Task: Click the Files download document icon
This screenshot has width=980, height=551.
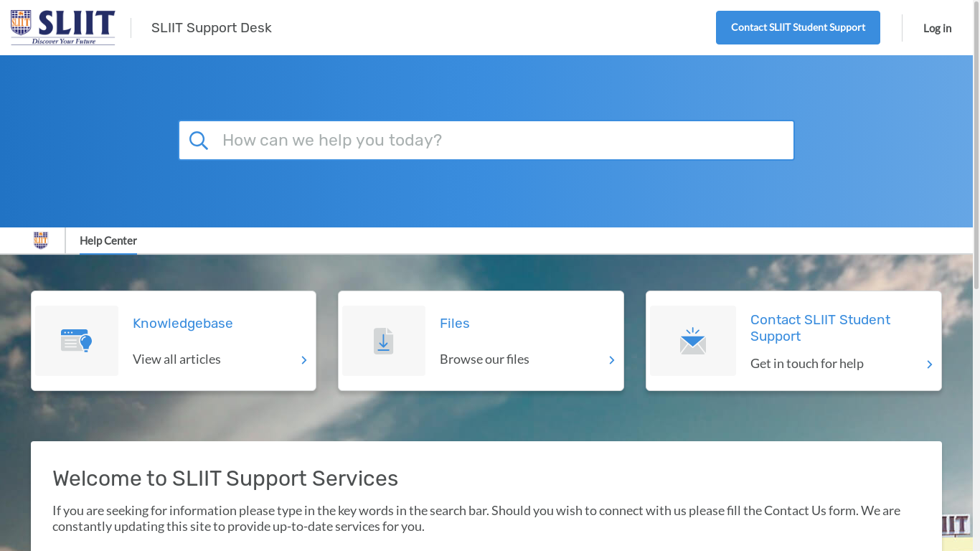Action: (384, 341)
